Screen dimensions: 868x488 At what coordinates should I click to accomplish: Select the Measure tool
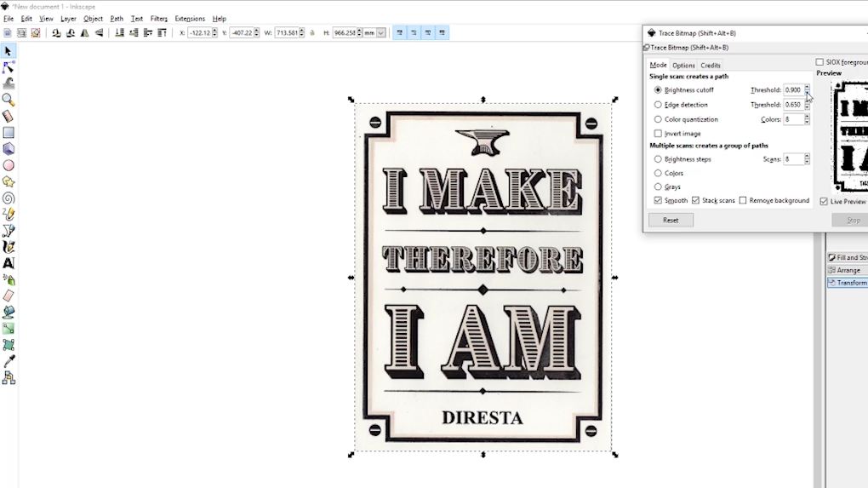(x=9, y=117)
